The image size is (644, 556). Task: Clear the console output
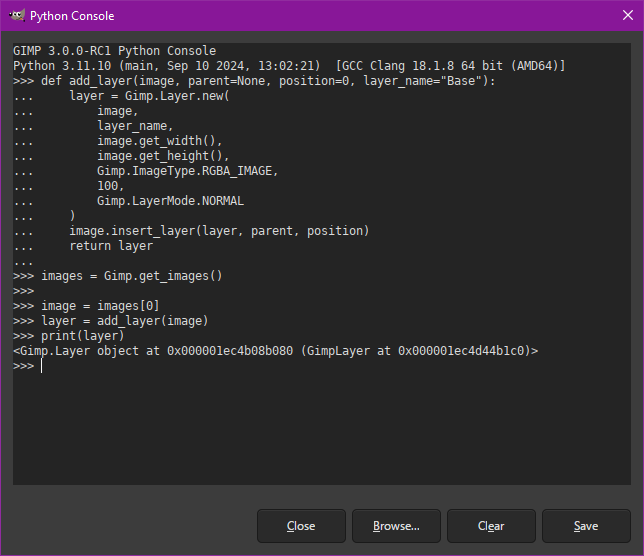(x=491, y=526)
